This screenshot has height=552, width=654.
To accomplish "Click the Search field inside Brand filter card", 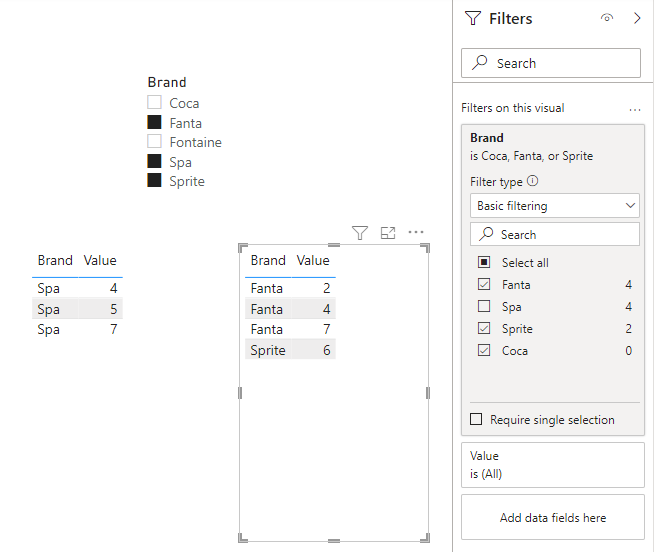I will [x=555, y=234].
